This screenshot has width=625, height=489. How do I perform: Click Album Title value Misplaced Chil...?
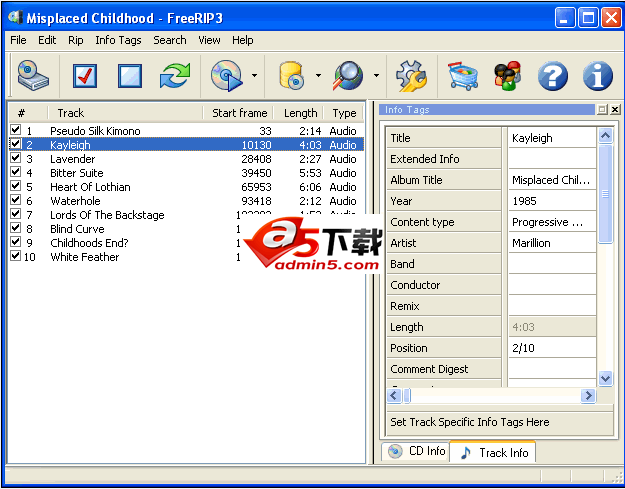pyautogui.click(x=552, y=180)
